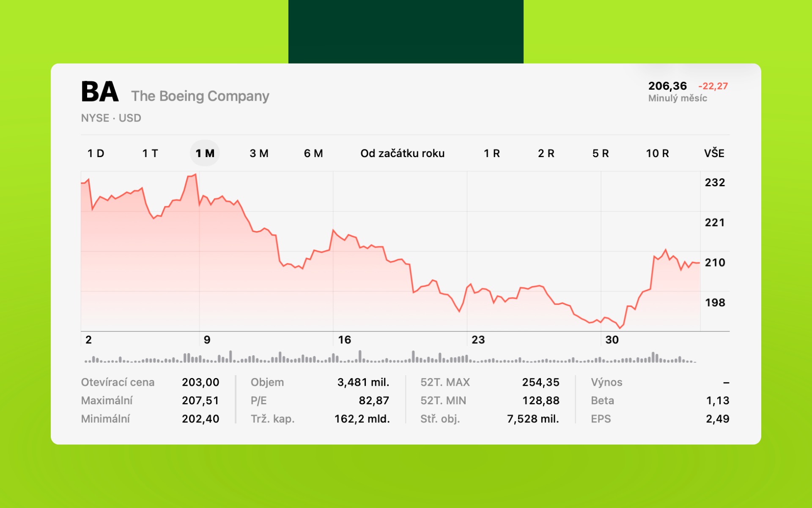
Task: Click date marker 23 on chart axis
Action: pos(478,340)
